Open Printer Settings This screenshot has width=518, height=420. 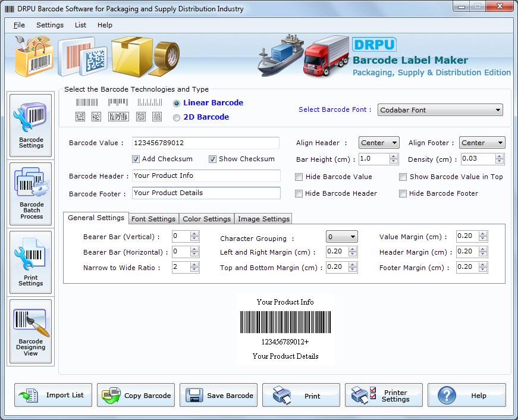point(384,394)
